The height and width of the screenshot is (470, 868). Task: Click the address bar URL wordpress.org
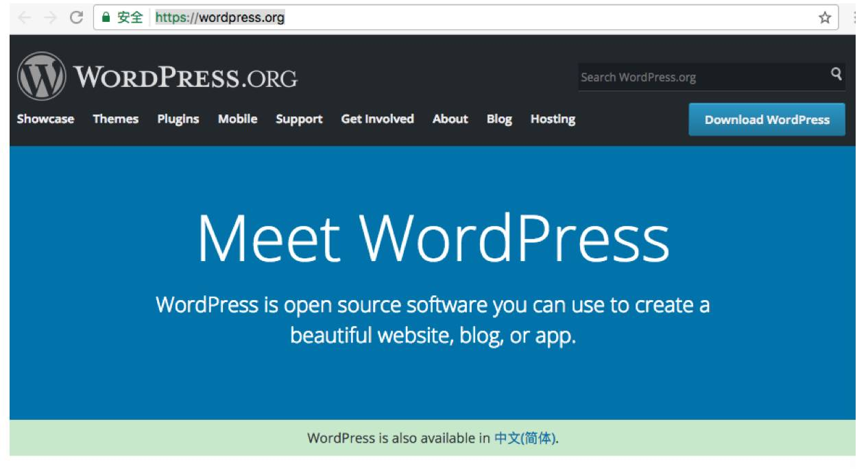pyautogui.click(x=219, y=18)
